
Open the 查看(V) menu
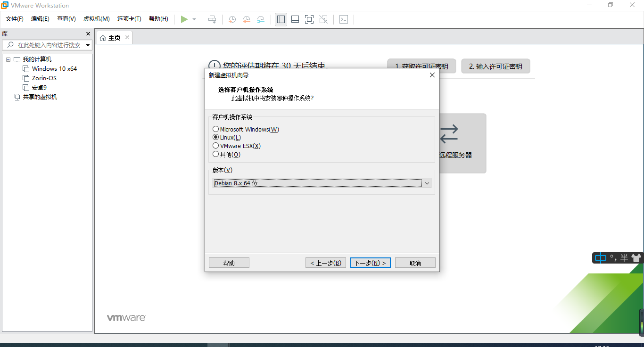click(66, 19)
